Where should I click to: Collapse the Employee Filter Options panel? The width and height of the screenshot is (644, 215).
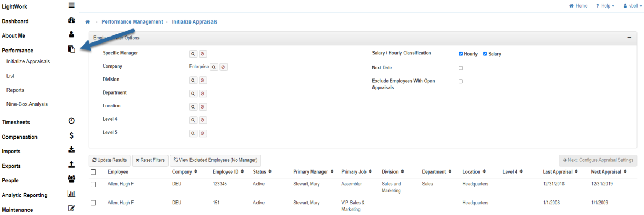click(628, 38)
